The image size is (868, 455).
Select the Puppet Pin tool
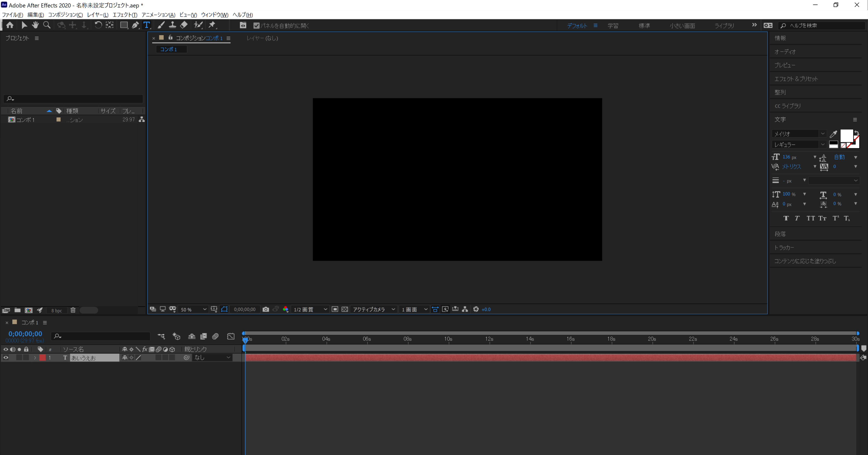212,25
